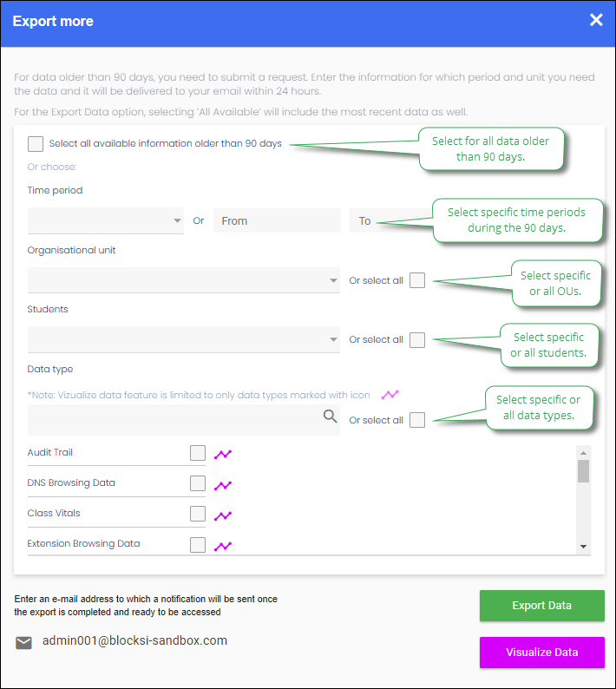Expand the Organisational unit dropdown
Image resolution: width=616 pixels, height=689 pixels.
(184, 280)
